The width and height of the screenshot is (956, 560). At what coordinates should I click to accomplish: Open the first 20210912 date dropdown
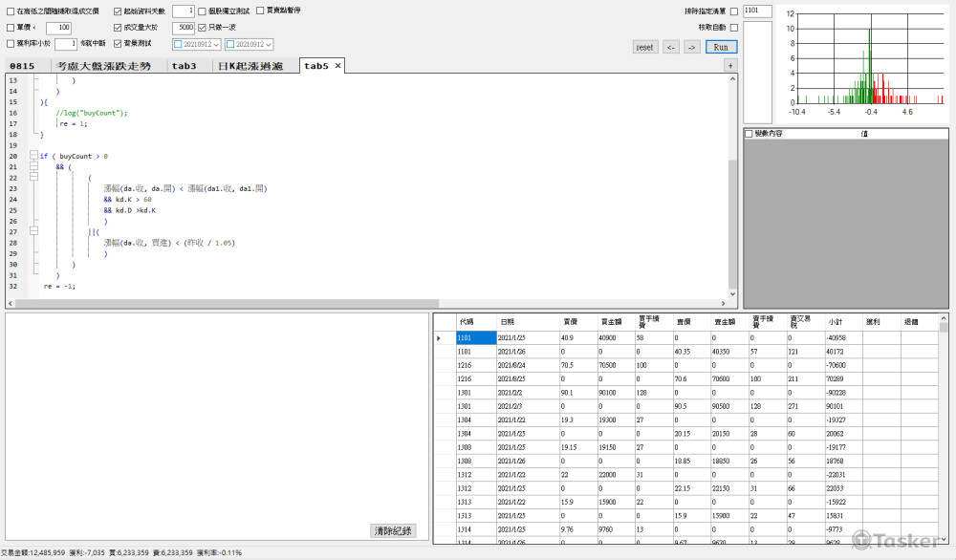pos(216,45)
